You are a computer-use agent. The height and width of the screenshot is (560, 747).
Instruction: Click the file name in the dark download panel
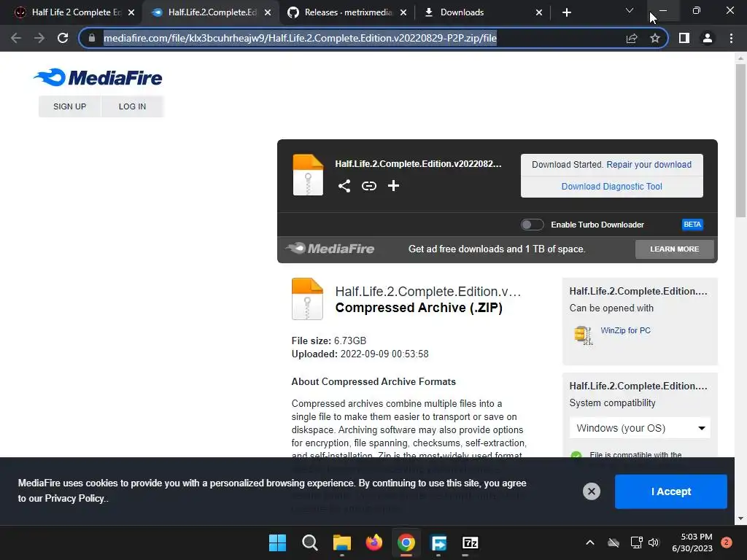click(x=418, y=164)
